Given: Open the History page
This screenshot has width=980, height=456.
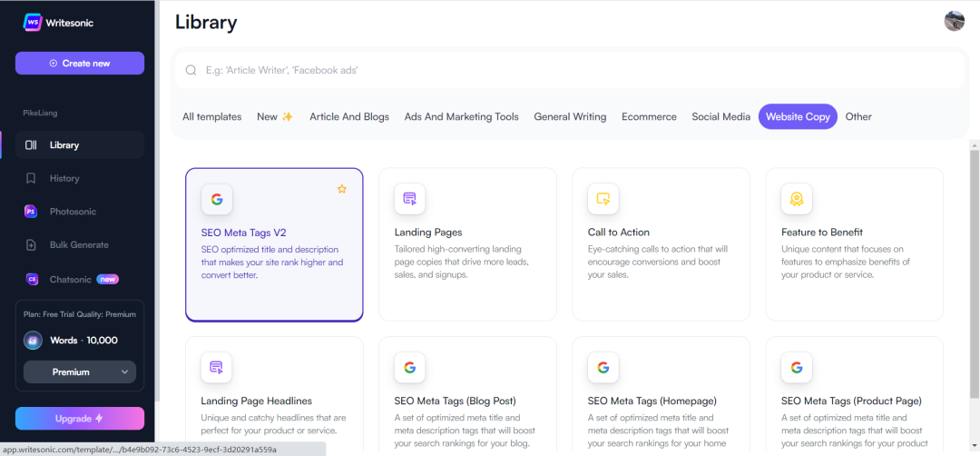Looking at the screenshot, I should pos(64,178).
